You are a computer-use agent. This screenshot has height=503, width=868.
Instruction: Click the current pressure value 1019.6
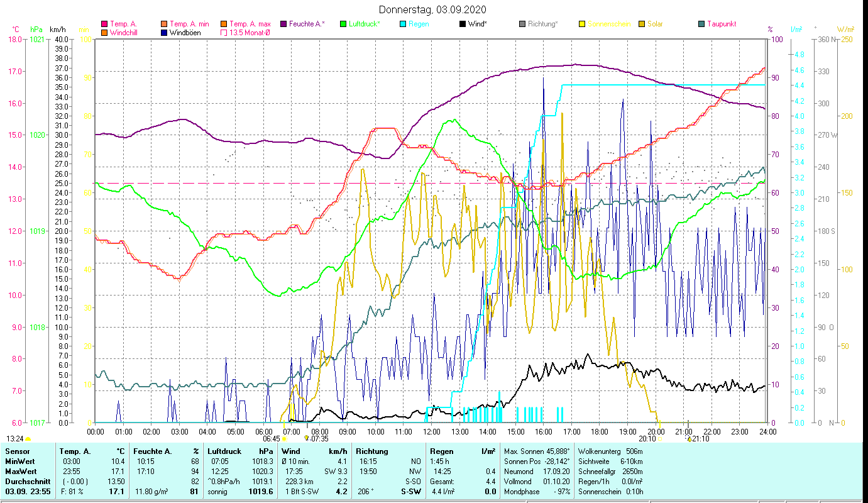(x=260, y=492)
